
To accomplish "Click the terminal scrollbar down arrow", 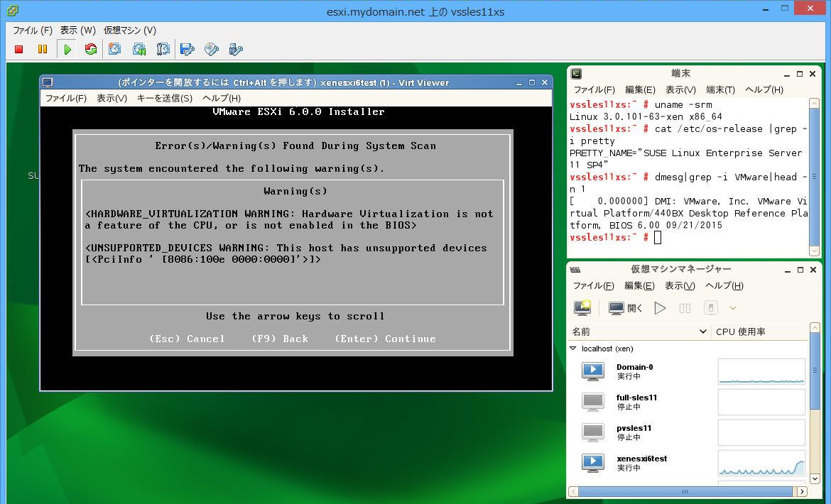I will (814, 251).
